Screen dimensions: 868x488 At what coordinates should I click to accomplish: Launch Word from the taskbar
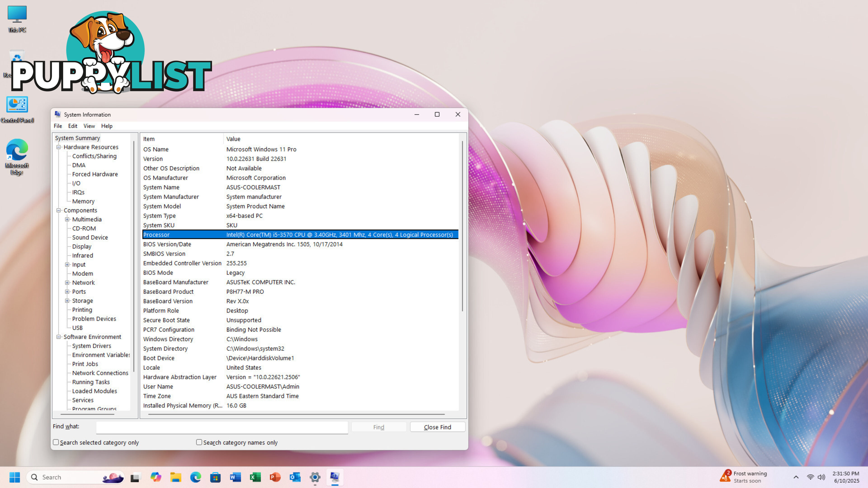[x=235, y=477]
